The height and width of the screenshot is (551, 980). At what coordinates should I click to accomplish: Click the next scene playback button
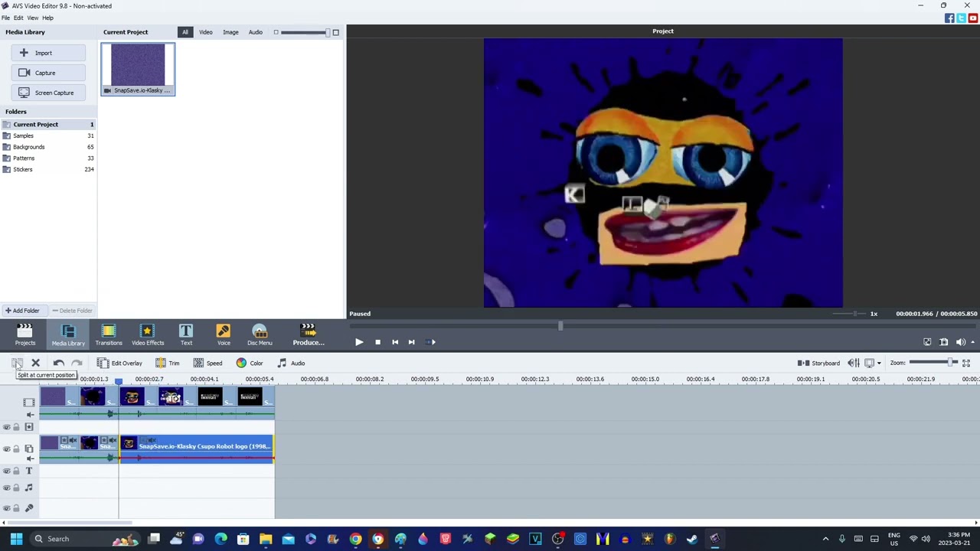tap(430, 342)
